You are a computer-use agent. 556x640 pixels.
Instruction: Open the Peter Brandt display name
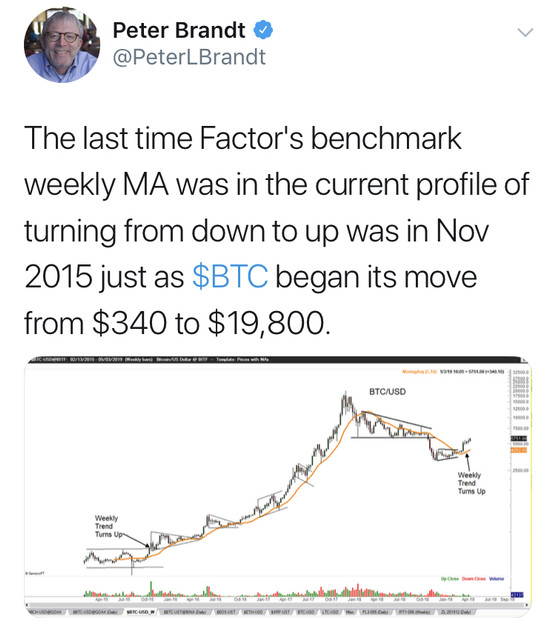[179, 31]
